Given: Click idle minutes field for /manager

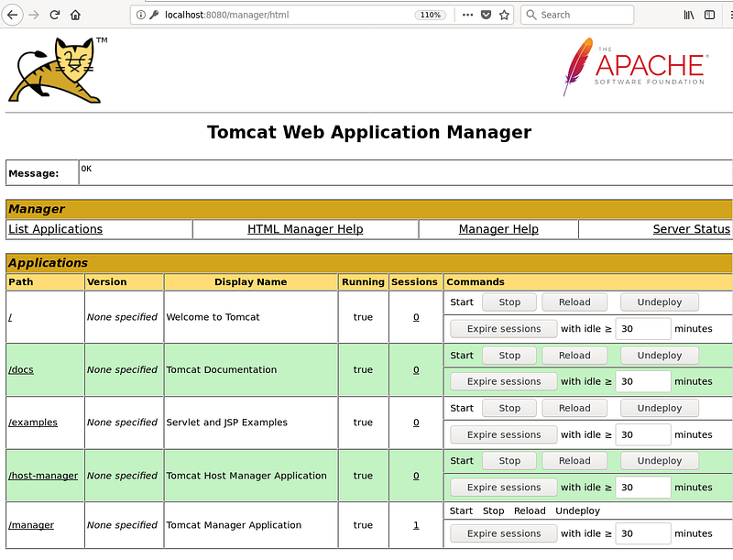Looking at the screenshot, I should click(x=643, y=533).
